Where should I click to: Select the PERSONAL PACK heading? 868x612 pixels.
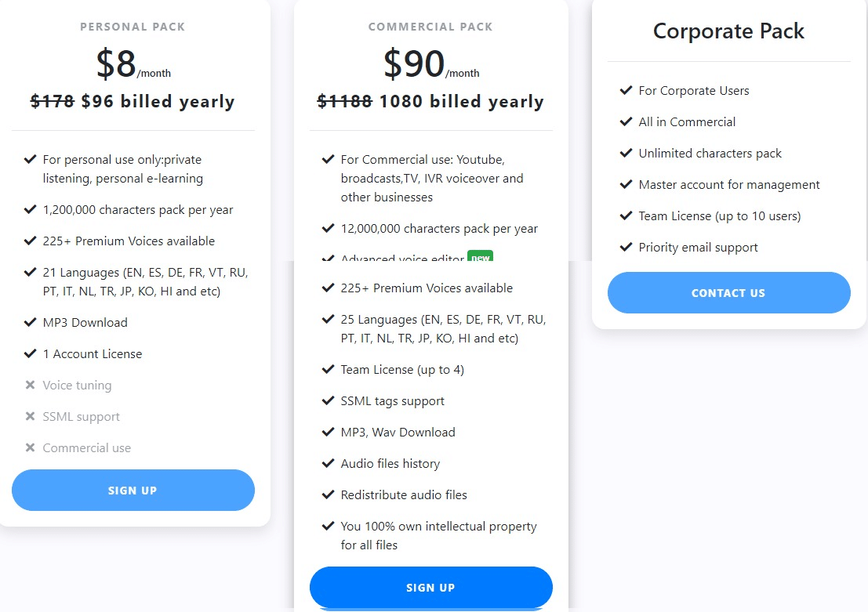[x=133, y=26]
